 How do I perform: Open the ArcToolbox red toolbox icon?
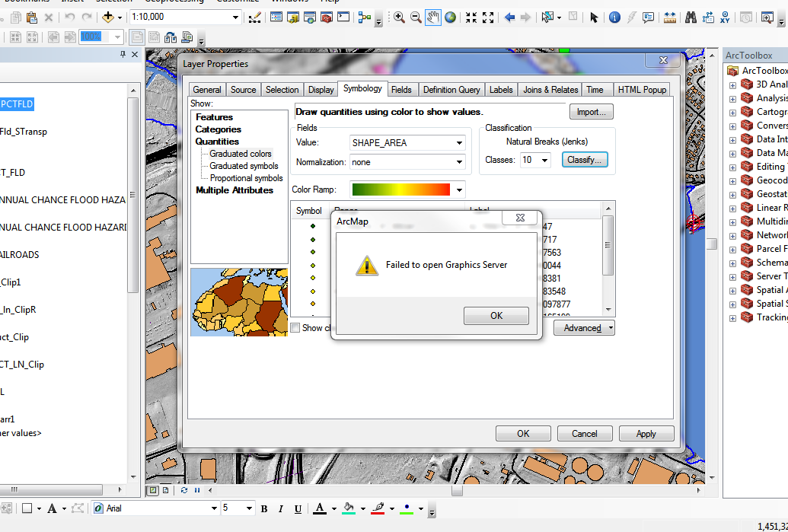(327, 18)
